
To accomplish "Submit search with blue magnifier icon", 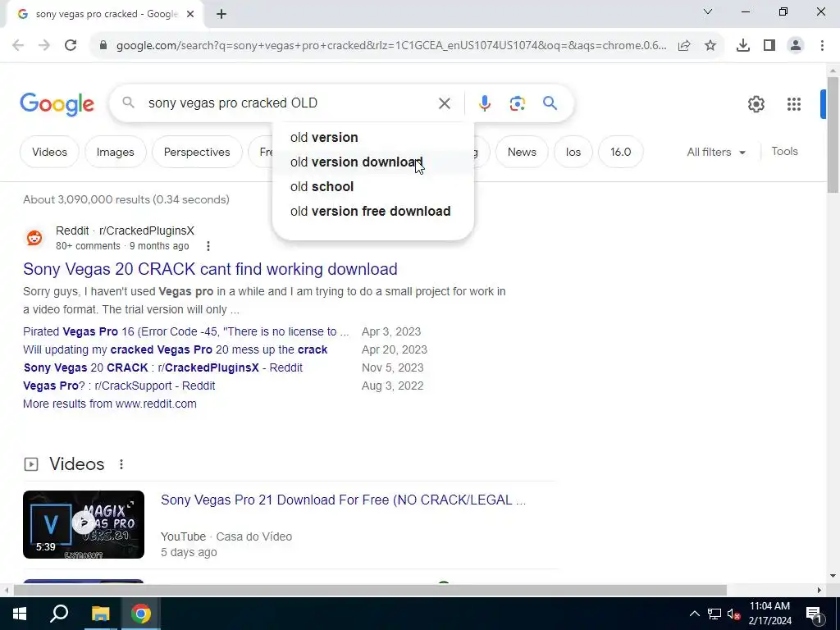I will point(550,103).
